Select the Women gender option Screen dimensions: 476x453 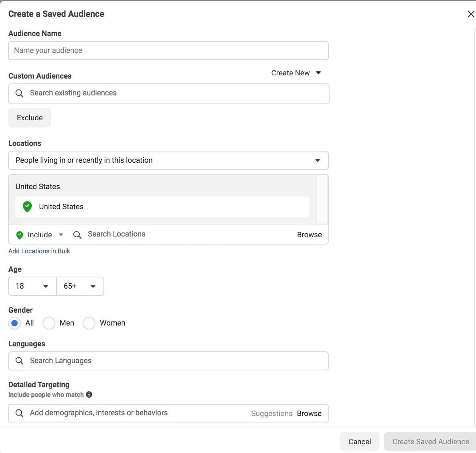(89, 323)
